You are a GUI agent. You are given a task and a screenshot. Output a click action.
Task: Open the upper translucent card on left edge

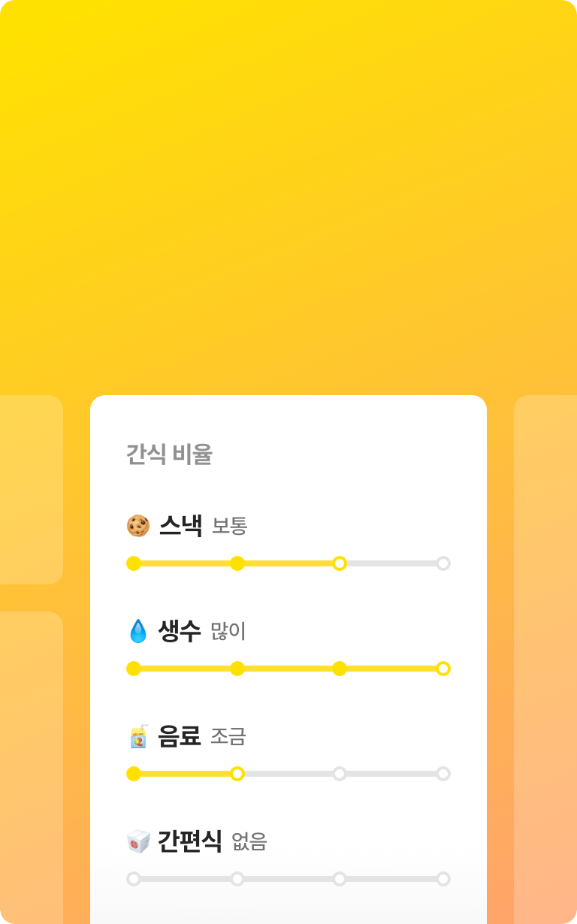[32, 490]
